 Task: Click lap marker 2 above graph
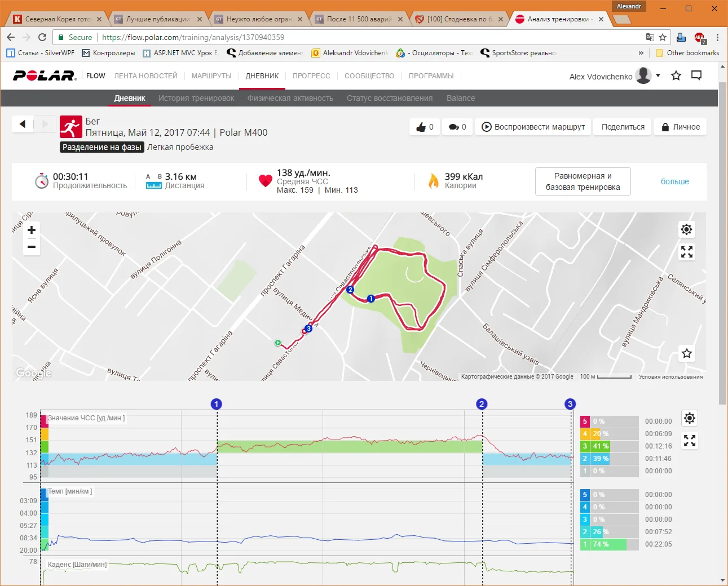[482, 404]
